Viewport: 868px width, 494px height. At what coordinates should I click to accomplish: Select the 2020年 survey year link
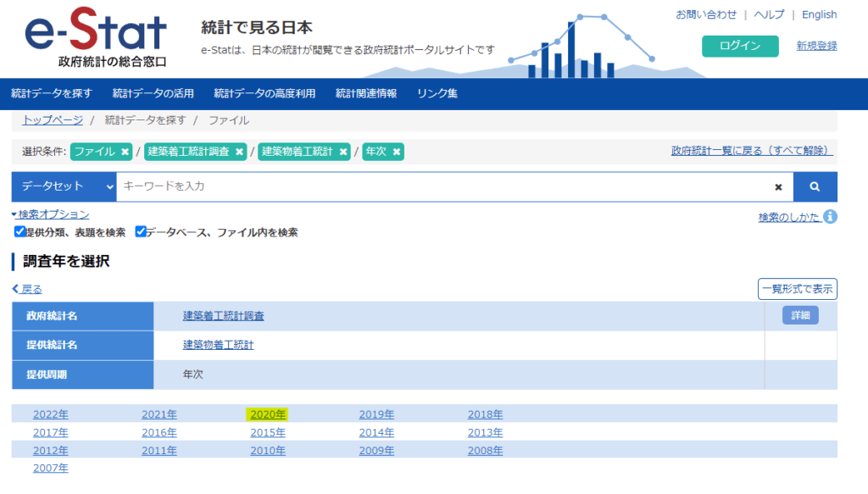pos(268,414)
